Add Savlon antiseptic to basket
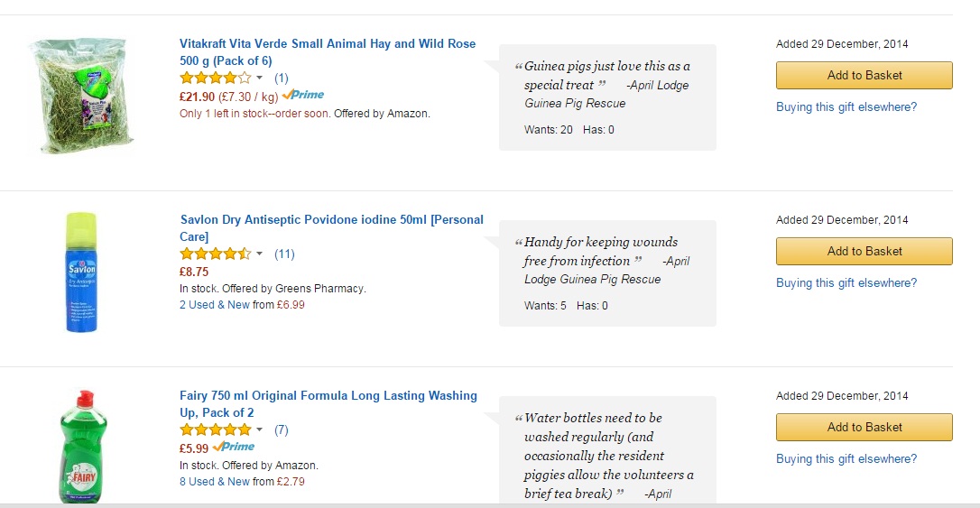 [x=864, y=251]
